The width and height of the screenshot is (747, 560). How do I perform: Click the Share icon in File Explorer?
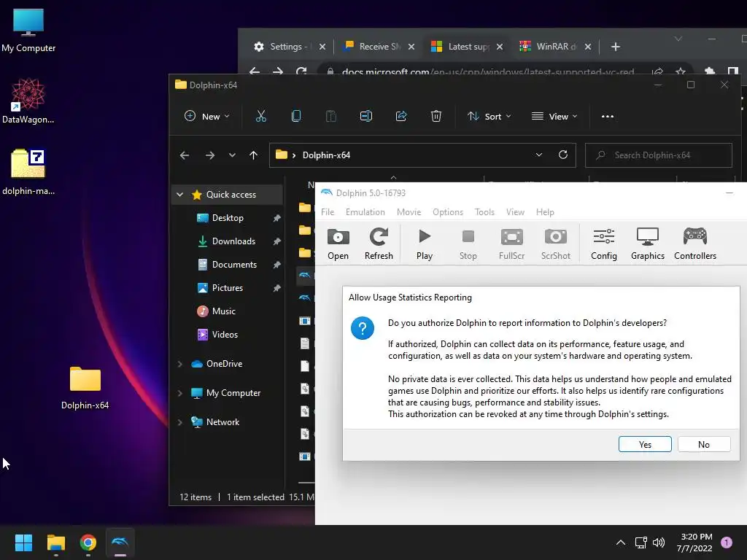[401, 116]
